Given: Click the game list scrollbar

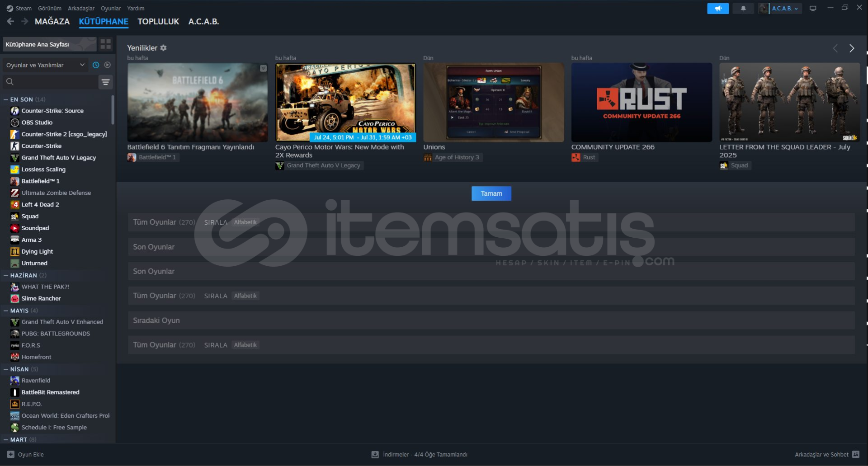Looking at the screenshot, I should click(113, 110).
